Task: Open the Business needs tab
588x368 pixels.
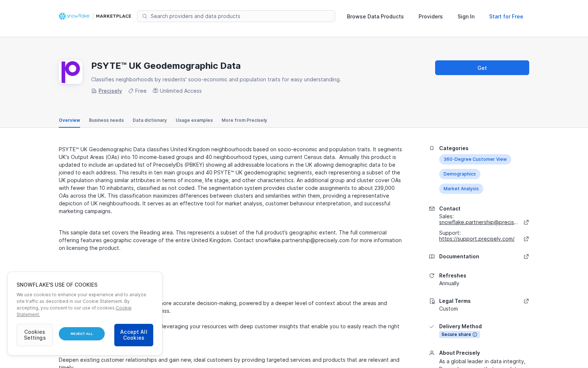Action: (106, 120)
